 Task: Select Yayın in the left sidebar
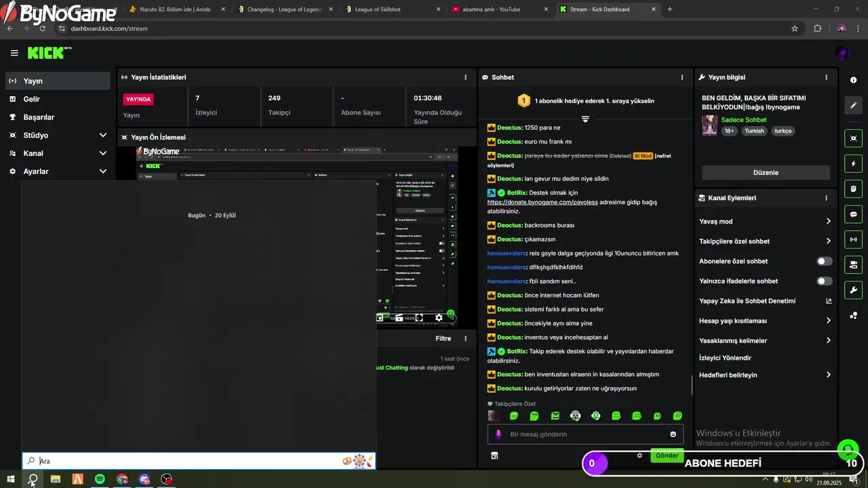point(58,81)
